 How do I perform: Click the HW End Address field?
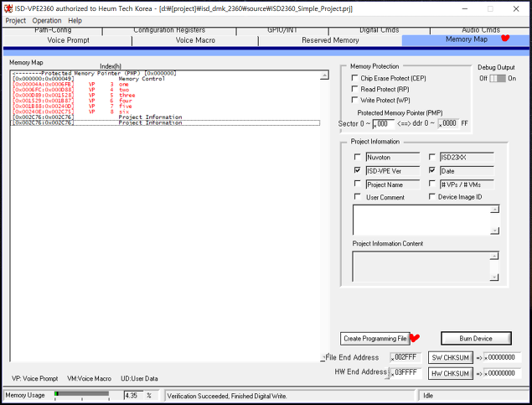pyautogui.click(x=405, y=372)
